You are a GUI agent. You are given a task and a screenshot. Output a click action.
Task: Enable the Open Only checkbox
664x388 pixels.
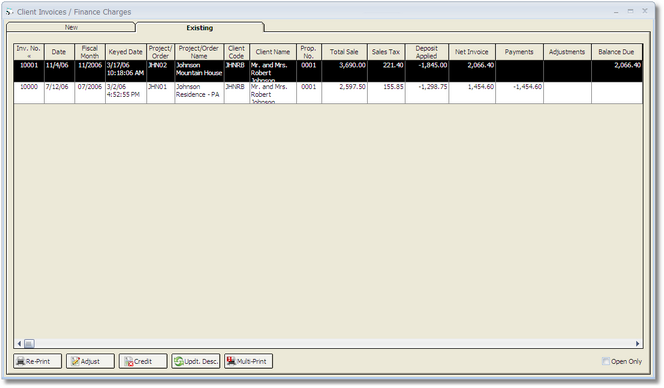coord(606,361)
